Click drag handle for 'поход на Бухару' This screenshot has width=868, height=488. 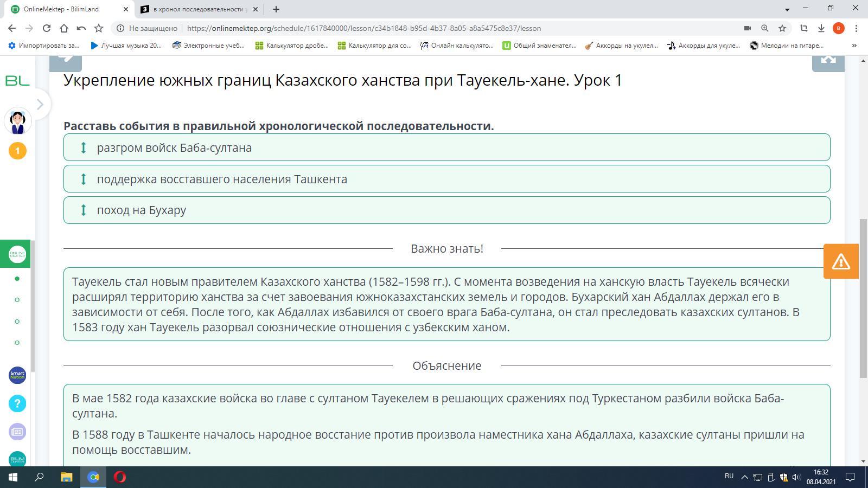coord(84,210)
